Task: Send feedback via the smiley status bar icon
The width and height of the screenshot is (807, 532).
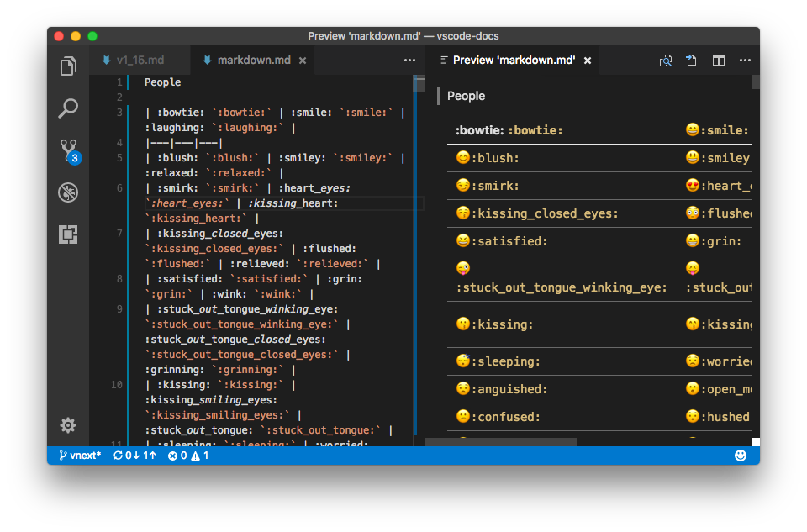Action: point(741,455)
